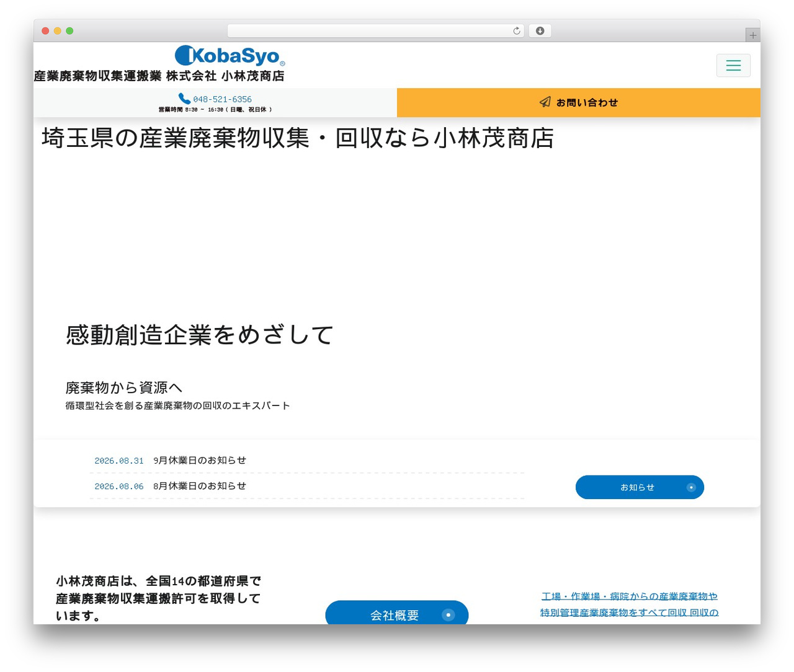Screen dimensions: 794x672
Task: Open the お知らせ news list button
Action: (640, 487)
